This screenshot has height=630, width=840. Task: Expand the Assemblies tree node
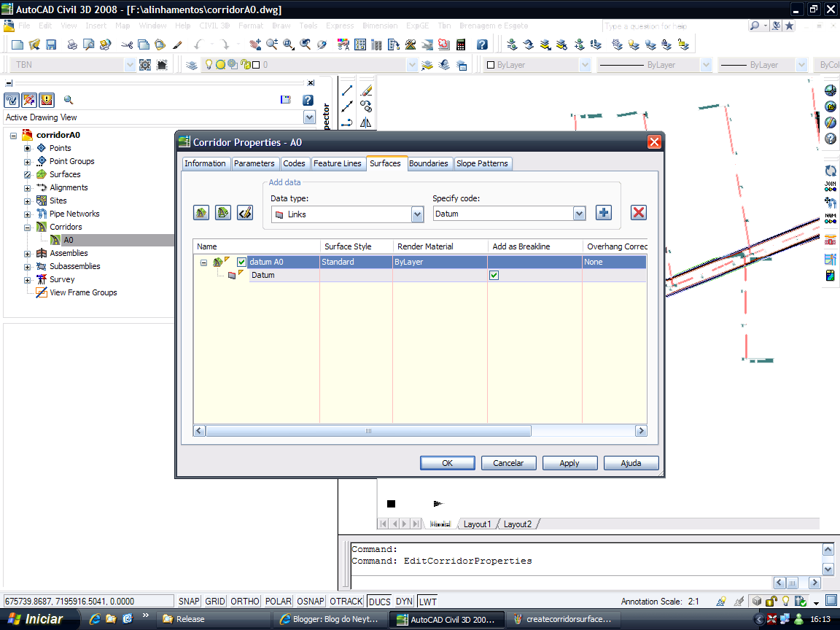(27, 254)
